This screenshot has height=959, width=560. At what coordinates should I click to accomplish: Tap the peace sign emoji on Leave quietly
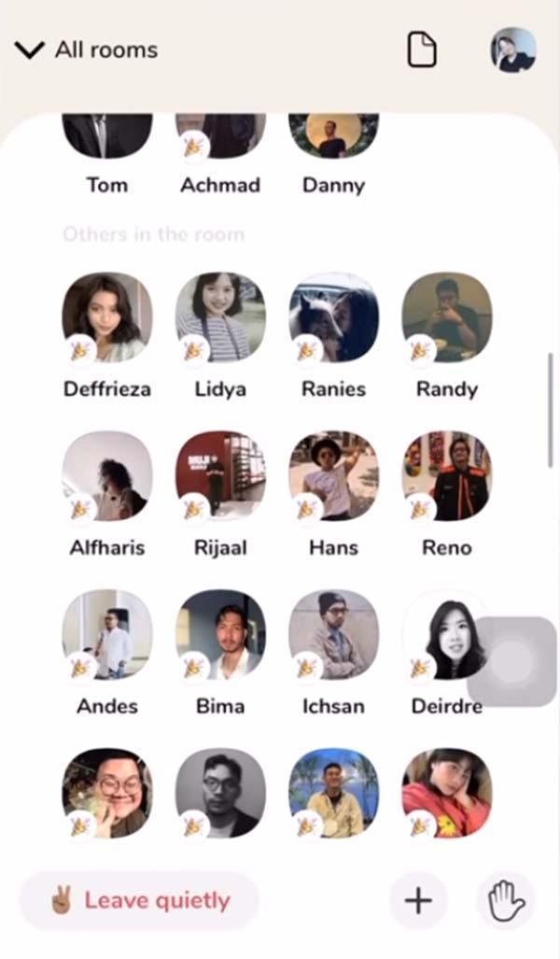(62, 900)
